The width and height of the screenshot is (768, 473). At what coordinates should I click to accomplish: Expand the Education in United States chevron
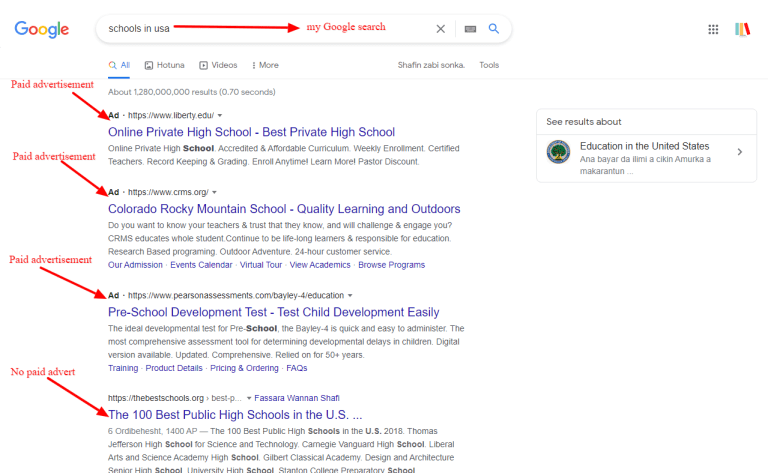pos(740,152)
